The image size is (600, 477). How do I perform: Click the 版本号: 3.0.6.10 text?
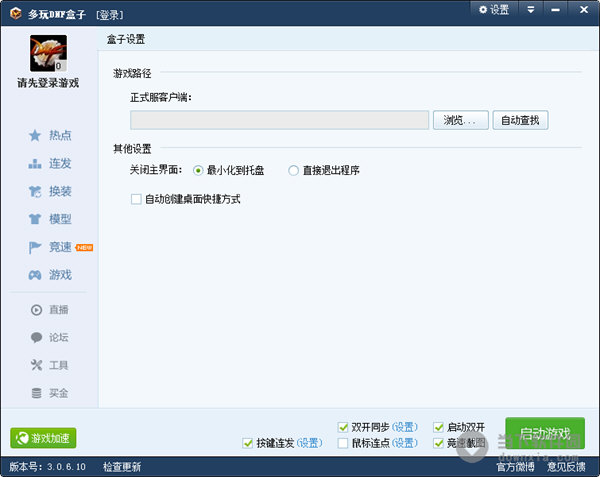tap(47, 467)
